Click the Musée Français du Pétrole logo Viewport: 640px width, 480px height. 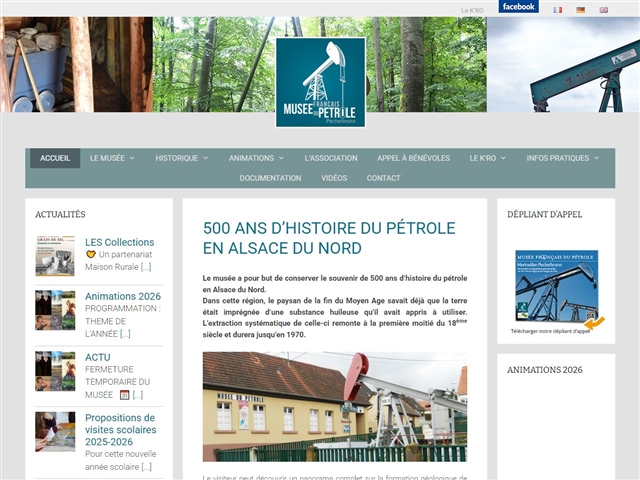point(320,82)
